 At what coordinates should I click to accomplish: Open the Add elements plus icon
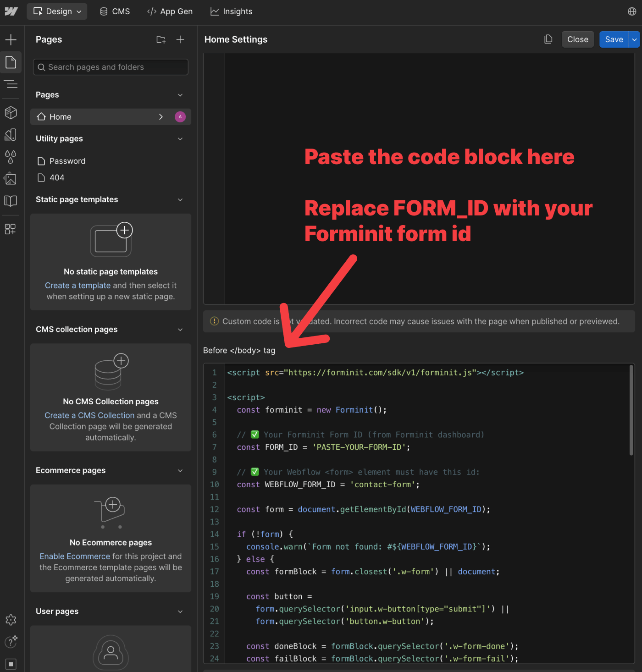click(x=11, y=39)
